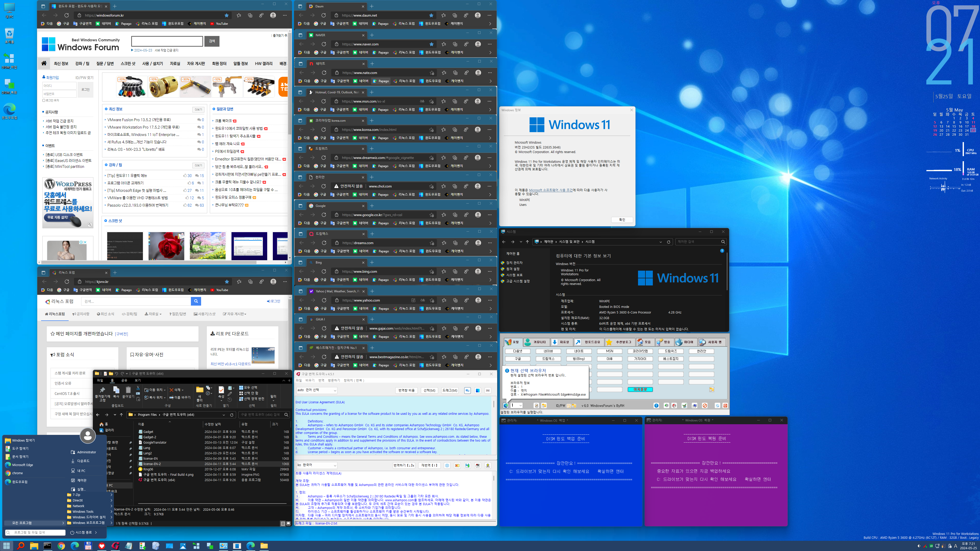The height and width of the screenshot is (551, 980).
Task: Click the up arrow in explorer navigation
Action: coord(121,415)
